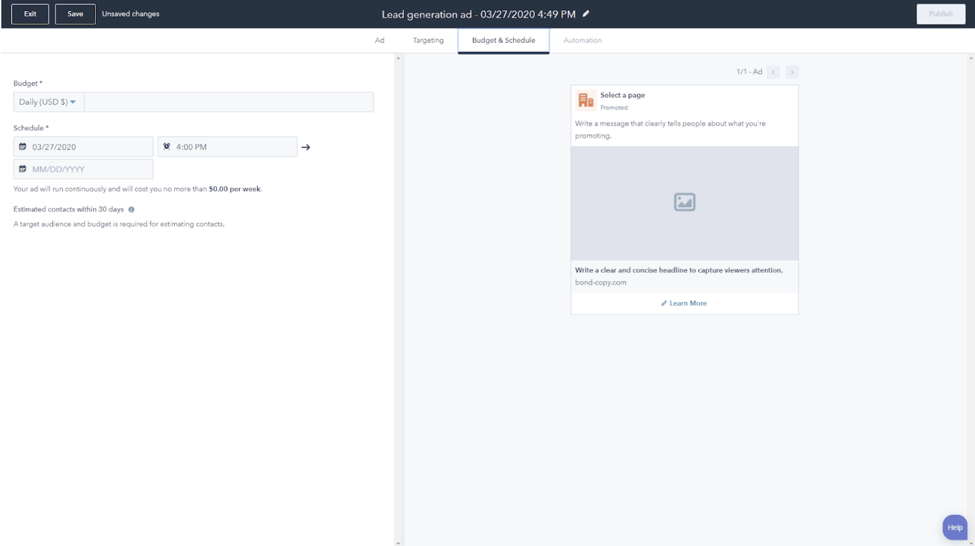Click the Publish button
Image resolution: width=975 pixels, height=546 pixels.
coord(941,14)
